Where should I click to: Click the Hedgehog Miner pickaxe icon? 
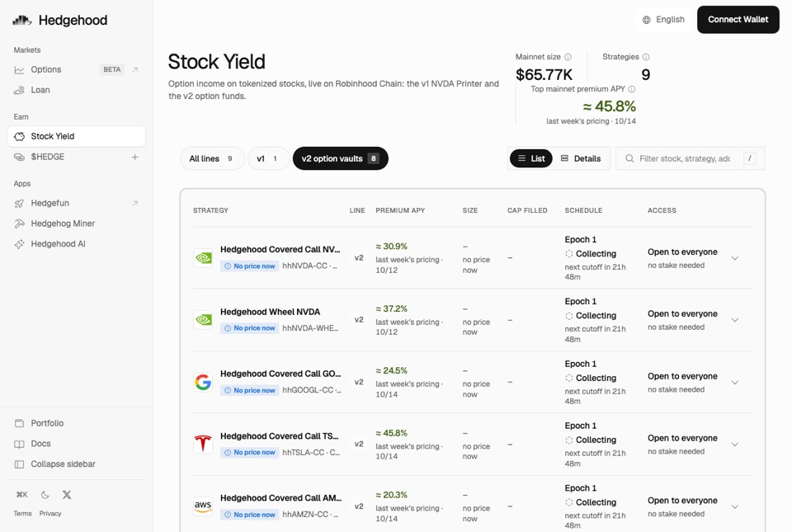(19, 224)
